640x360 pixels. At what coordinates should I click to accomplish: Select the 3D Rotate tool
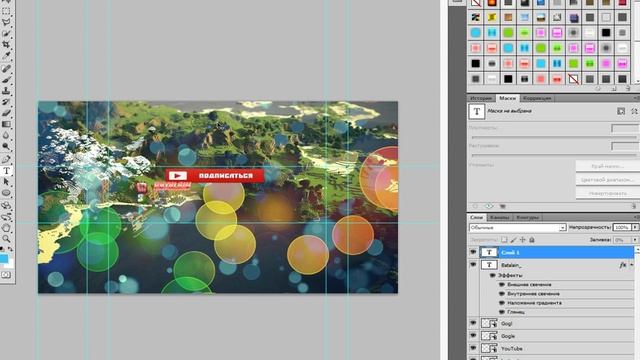coord(6,206)
